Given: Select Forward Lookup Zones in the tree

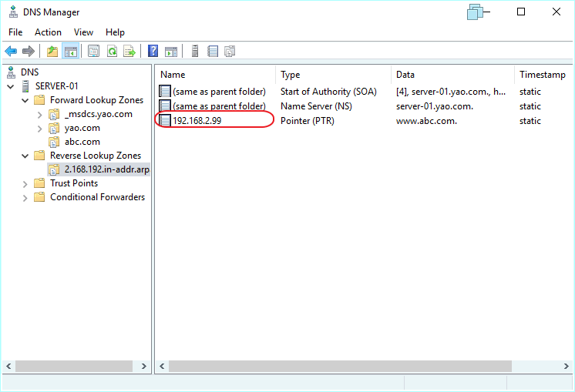Looking at the screenshot, I should 96,100.
